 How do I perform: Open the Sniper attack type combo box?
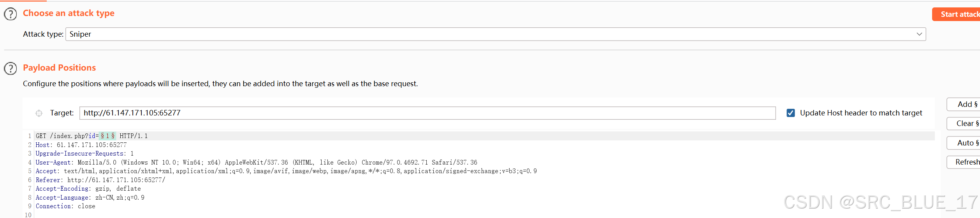pos(495,34)
